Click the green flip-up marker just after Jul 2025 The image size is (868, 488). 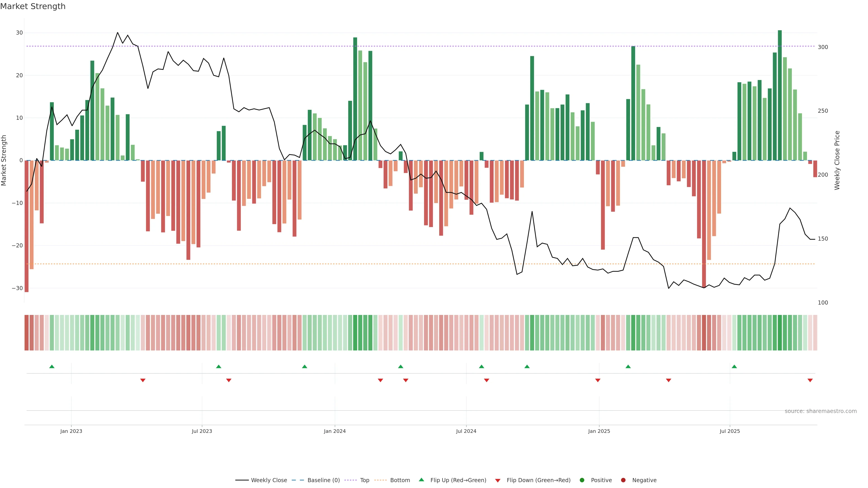(734, 366)
